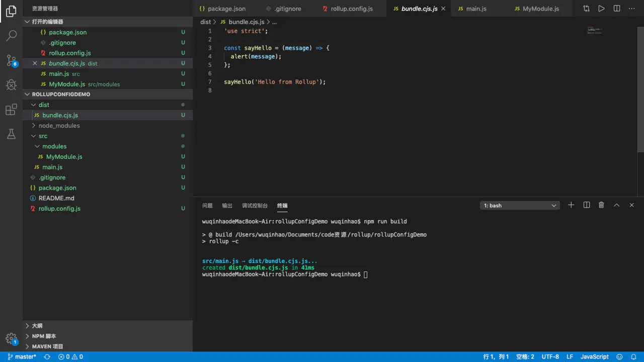Open the Extensions view
Screen dimensions: 644x362
(x=11, y=110)
